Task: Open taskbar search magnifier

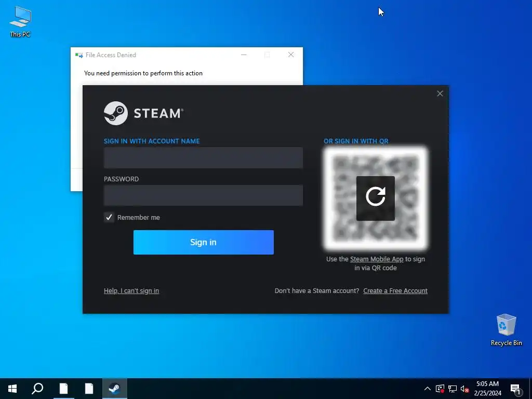Action: click(37, 389)
